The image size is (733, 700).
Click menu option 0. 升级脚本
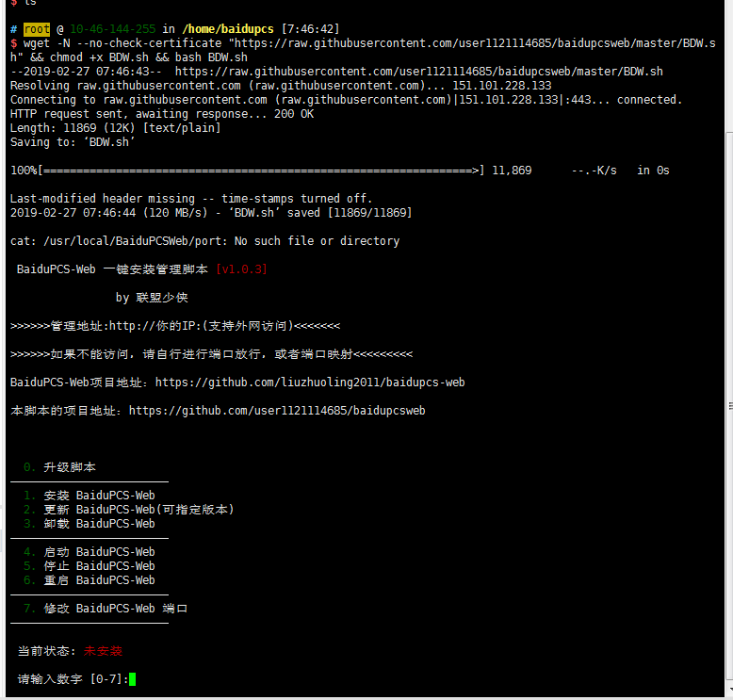point(60,467)
